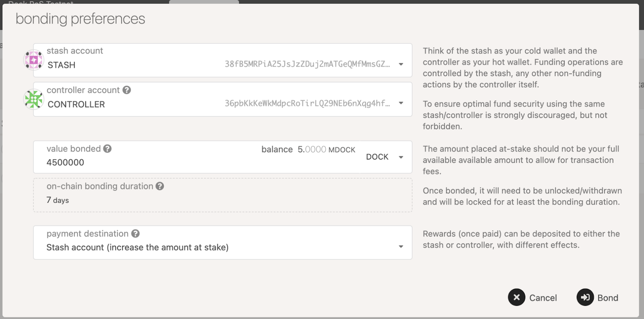Open the controller account dropdown arrow
This screenshot has height=319, width=644.
401,103
